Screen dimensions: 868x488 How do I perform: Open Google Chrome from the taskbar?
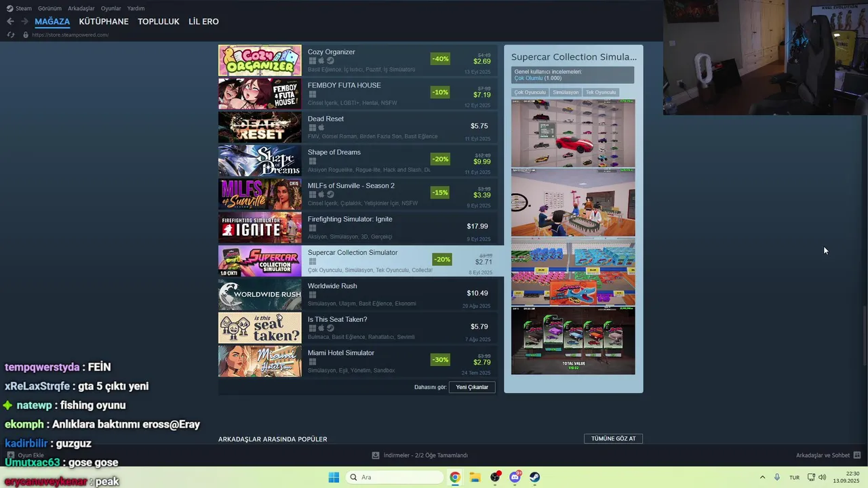[455, 477]
